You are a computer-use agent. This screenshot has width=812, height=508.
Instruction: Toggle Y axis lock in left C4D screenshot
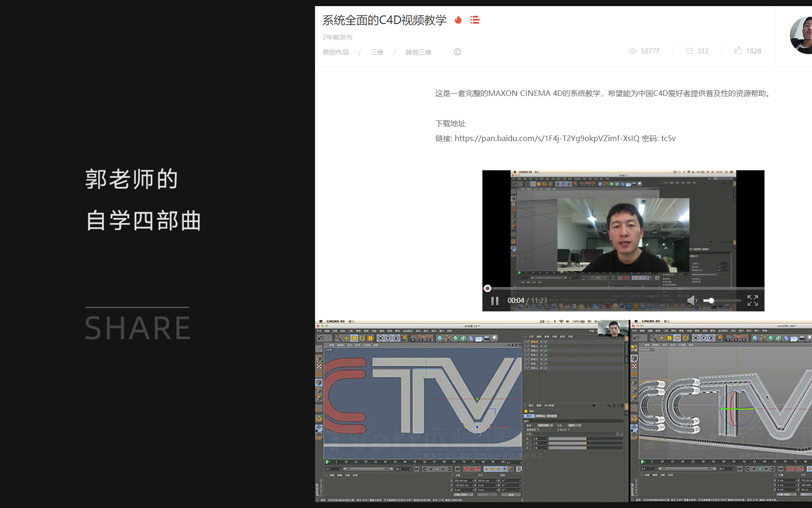coord(388,338)
